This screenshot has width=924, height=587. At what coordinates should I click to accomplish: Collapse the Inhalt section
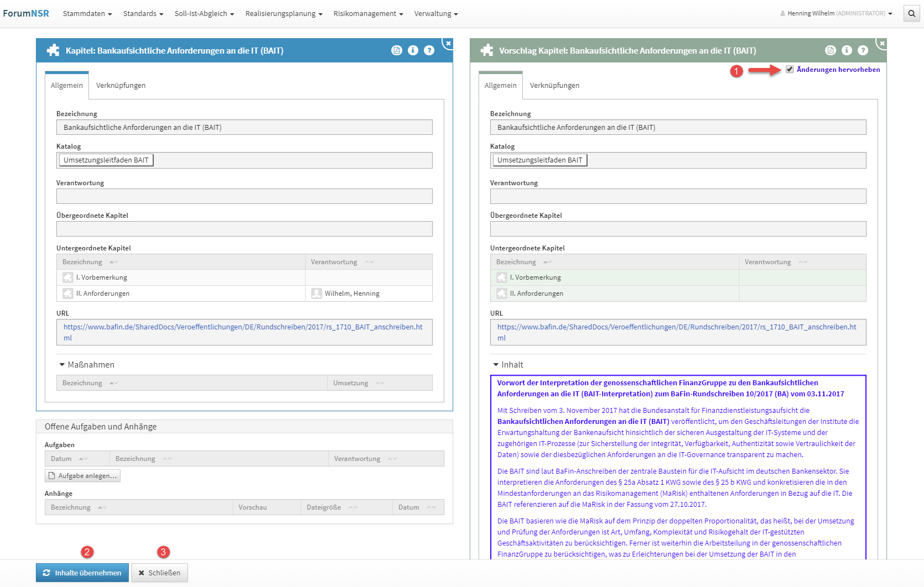pyautogui.click(x=508, y=365)
